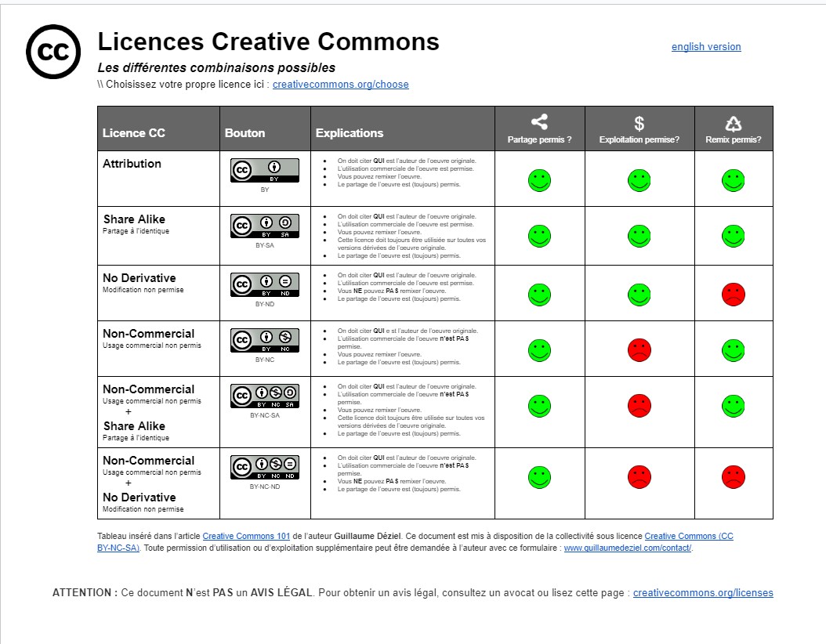Click the Share Alike row title
The width and height of the screenshot is (826, 644).
pos(134,219)
